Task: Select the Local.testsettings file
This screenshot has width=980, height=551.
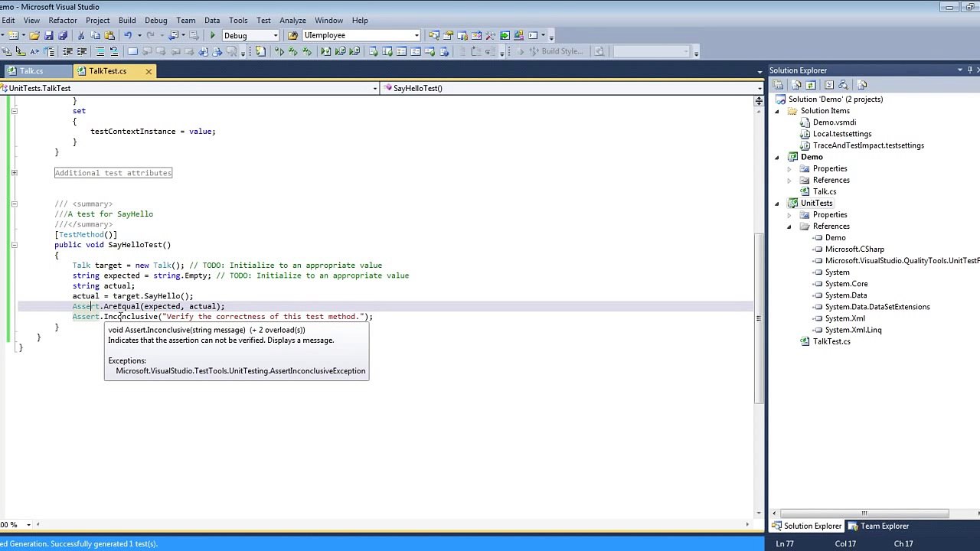Action: pyautogui.click(x=842, y=134)
